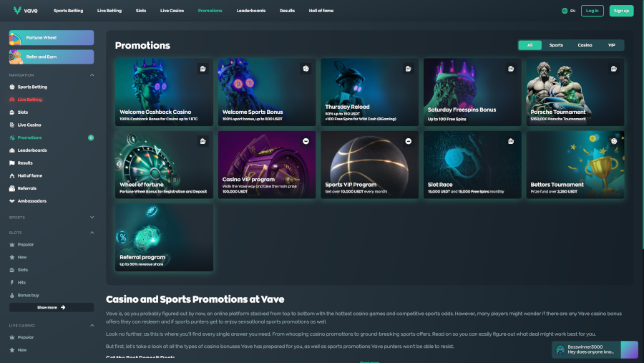Open Slots in top menu
Image resolution: width=644 pixels, height=363 pixels.
tap(141, 11)
